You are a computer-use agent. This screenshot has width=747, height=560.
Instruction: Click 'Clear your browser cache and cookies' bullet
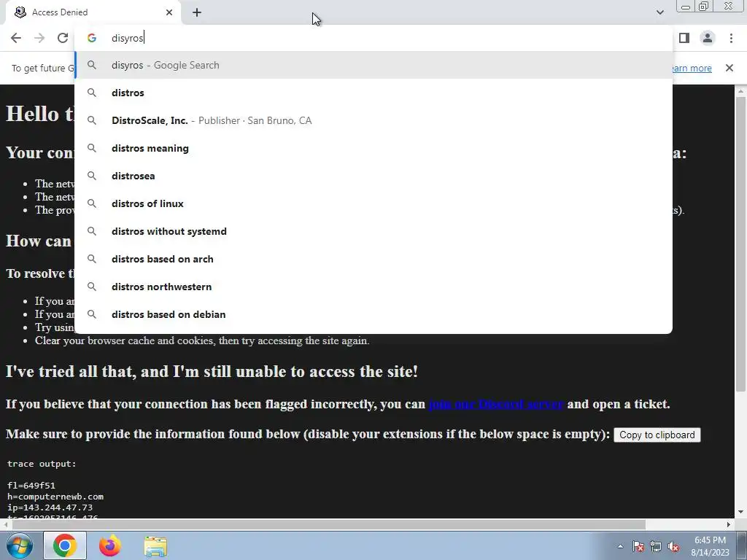(x=202, y=341)
